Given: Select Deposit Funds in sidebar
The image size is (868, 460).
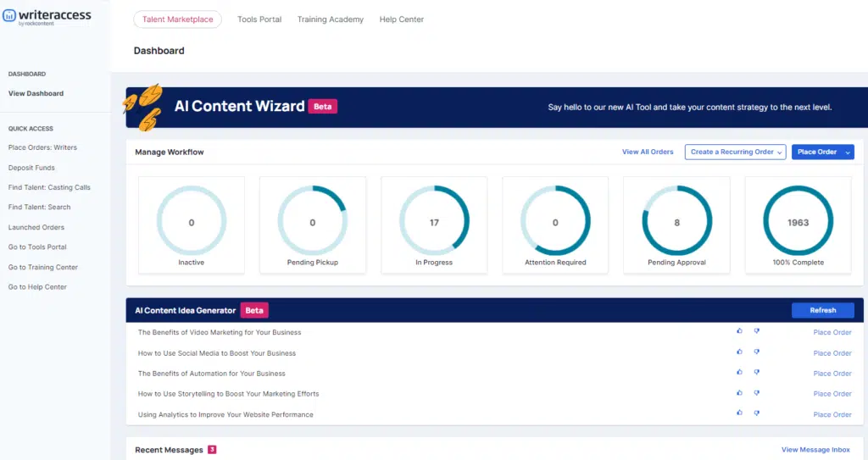Looking at the screenshot, I should 31,168.
